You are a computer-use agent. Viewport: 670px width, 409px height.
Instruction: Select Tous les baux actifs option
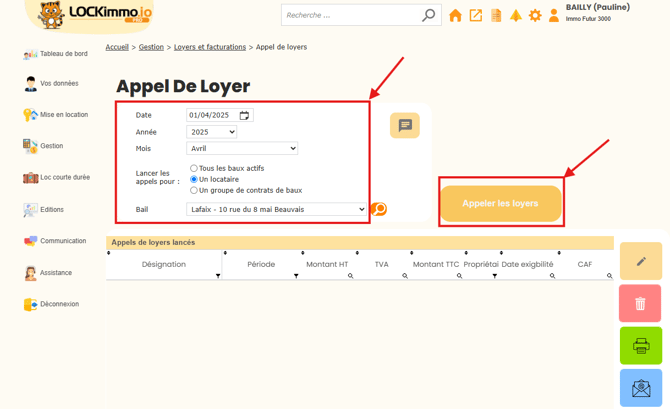194,168
